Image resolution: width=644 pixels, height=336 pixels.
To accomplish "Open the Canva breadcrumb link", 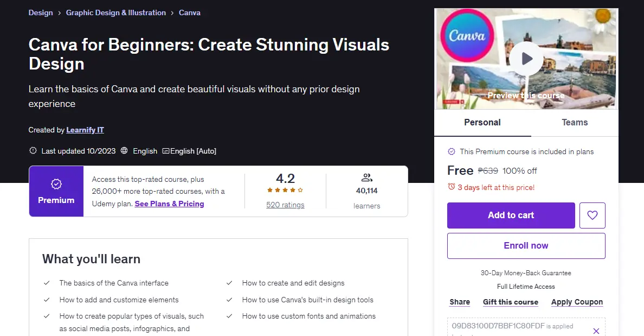I will pos(190,12).
